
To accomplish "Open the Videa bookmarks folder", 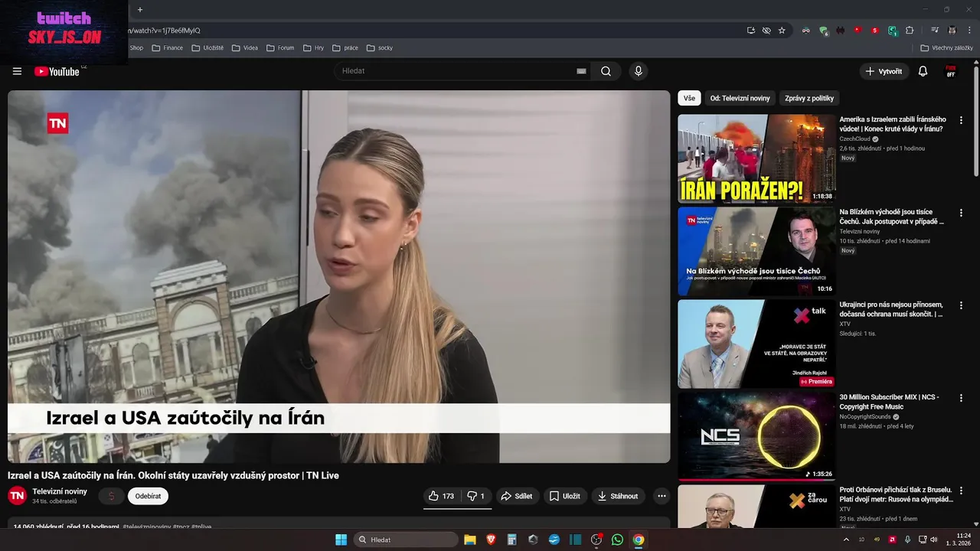I will click(245, 47).
